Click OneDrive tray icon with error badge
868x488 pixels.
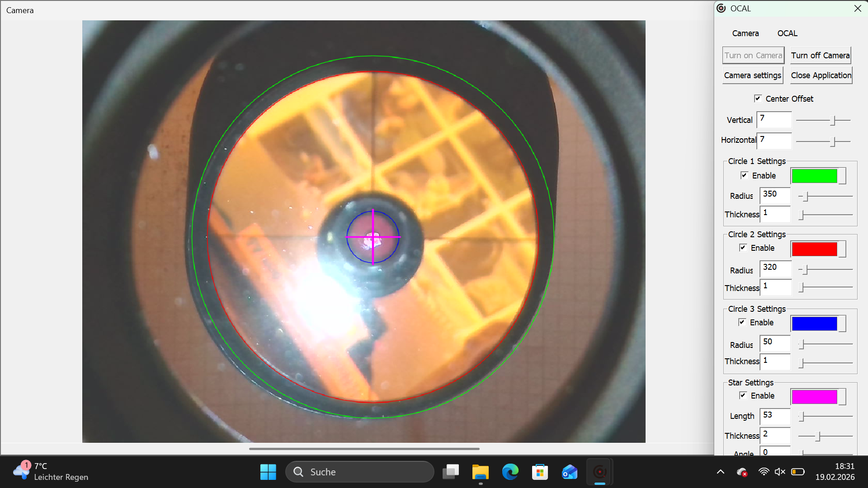coord(742,472)
